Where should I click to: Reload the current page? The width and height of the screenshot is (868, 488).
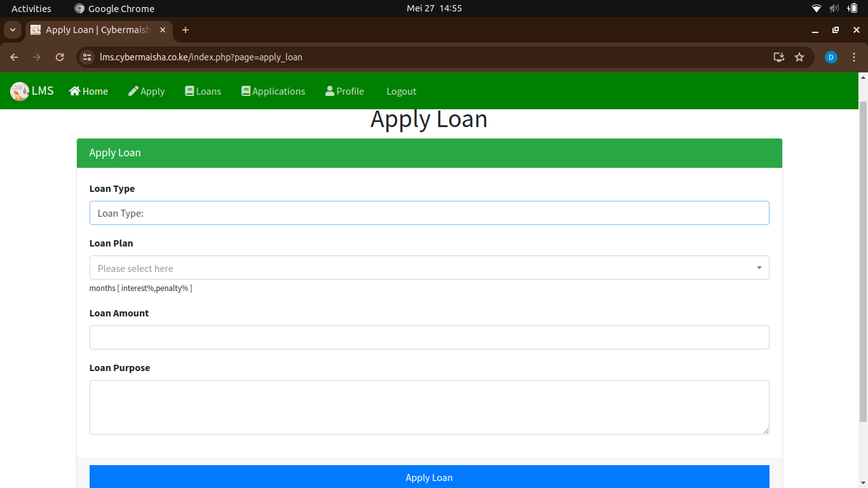coord(60,57)
